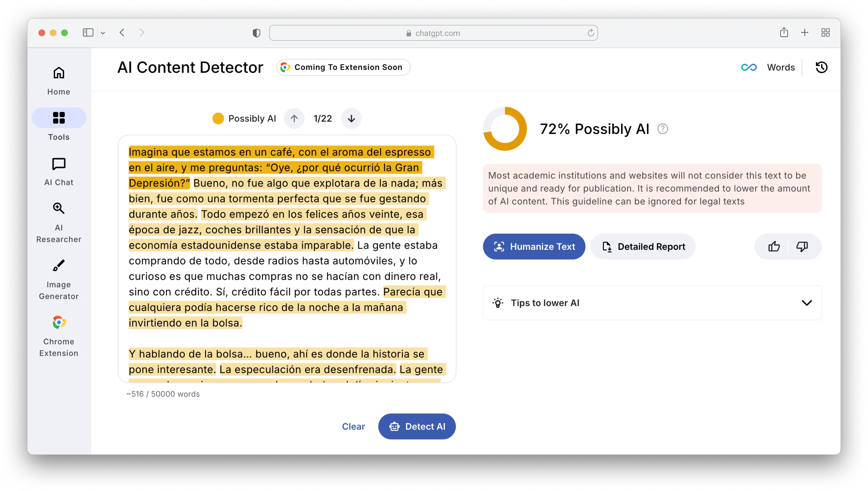Click Safari privacy shield icon
The image size is (868, 491).
pos(257,33)
